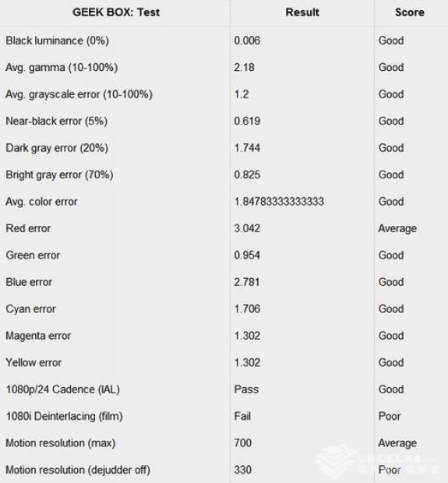Click the Pass result for 1080p/24 Cadence

[x=246, y=390]
